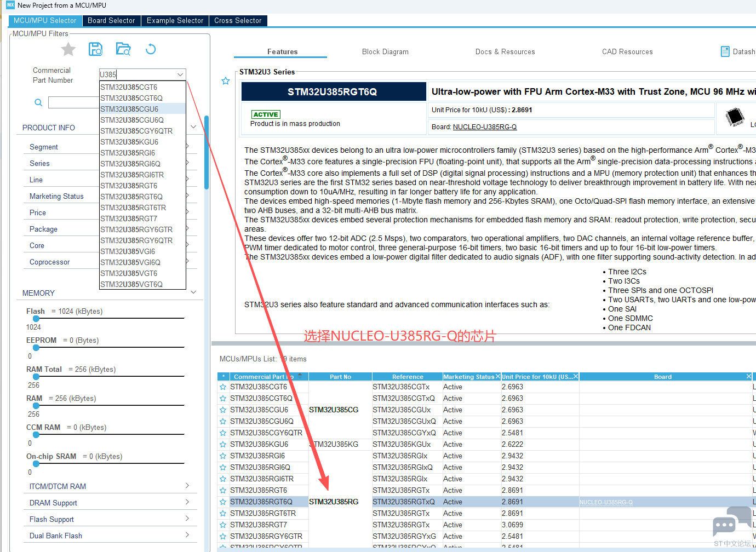756x552 pixels.
Task: Toggle favorite star for STM32U385RGT6Q row
Action: coord(223,502)
